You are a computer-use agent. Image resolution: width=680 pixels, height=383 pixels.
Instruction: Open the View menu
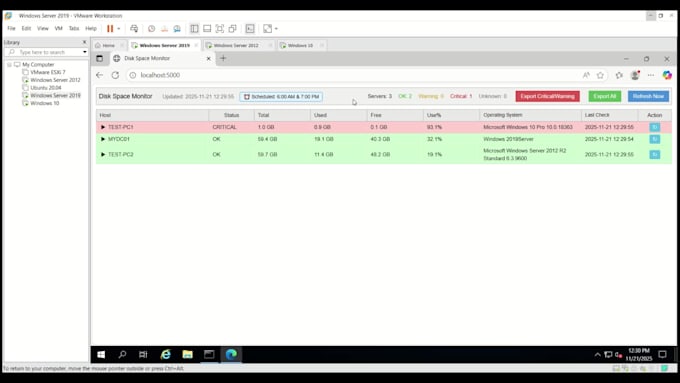pos(42,29)
